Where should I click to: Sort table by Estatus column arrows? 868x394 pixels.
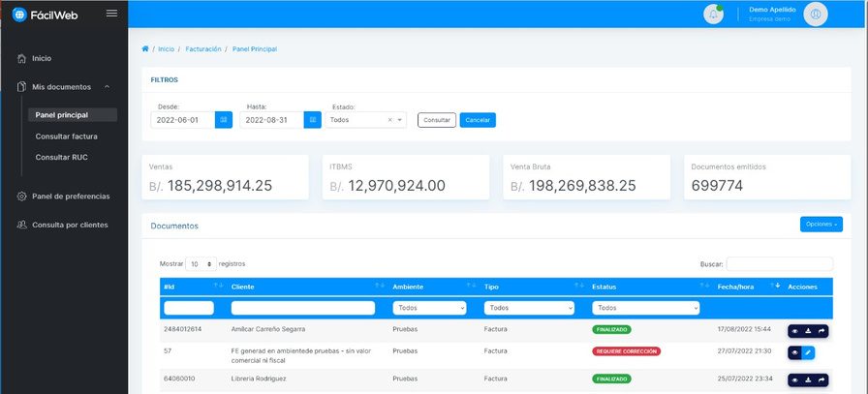(704, 286)
